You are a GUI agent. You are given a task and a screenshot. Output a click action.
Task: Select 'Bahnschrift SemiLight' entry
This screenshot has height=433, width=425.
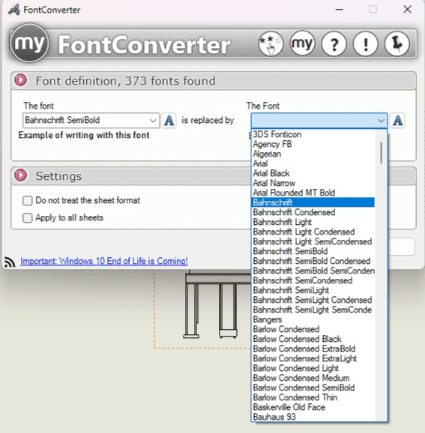coord(313,290)
